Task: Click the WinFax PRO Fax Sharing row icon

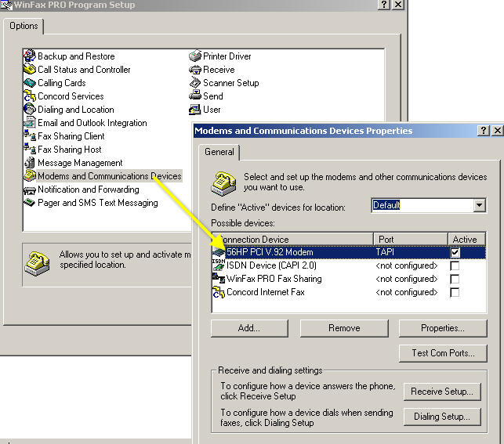Action: [x=219, y=279]
